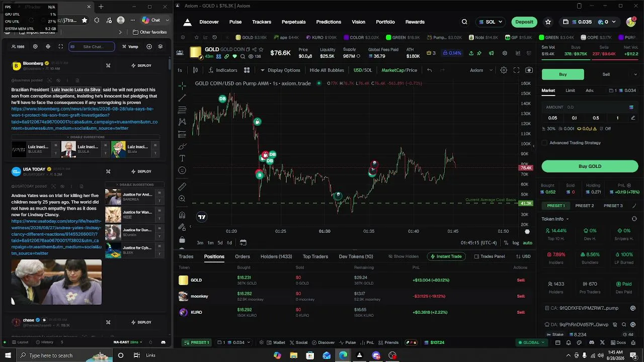The width and height of the screenshot is (644, 362).
Task: Open Windows Task View
Action: click(x=136, y=355)
